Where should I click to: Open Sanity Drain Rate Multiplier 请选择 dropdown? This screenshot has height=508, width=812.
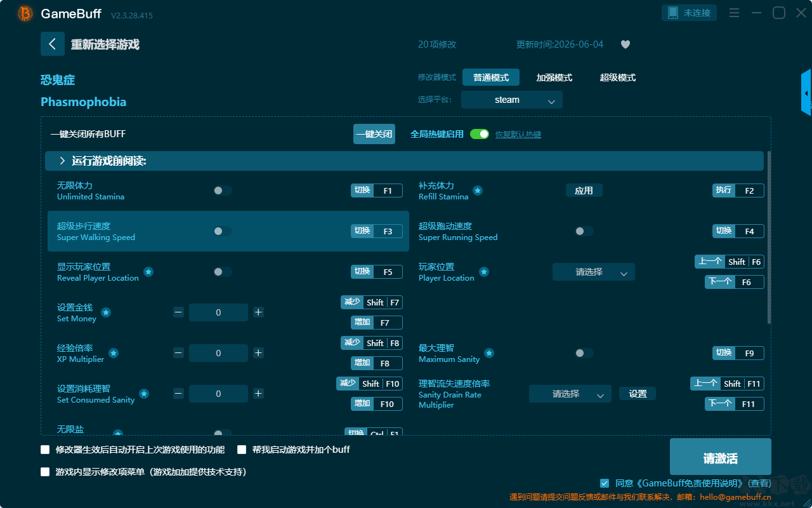pos(570,394)
